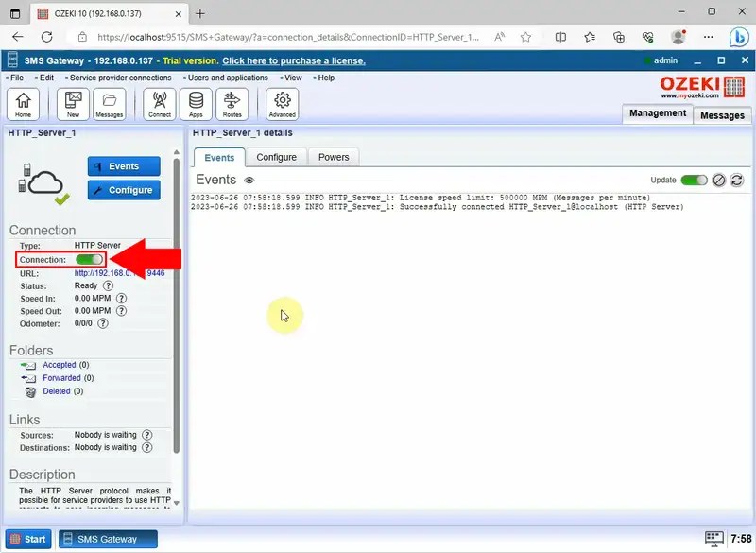
Task: Click the New message toolbar icon
Action: pos(74,104)
